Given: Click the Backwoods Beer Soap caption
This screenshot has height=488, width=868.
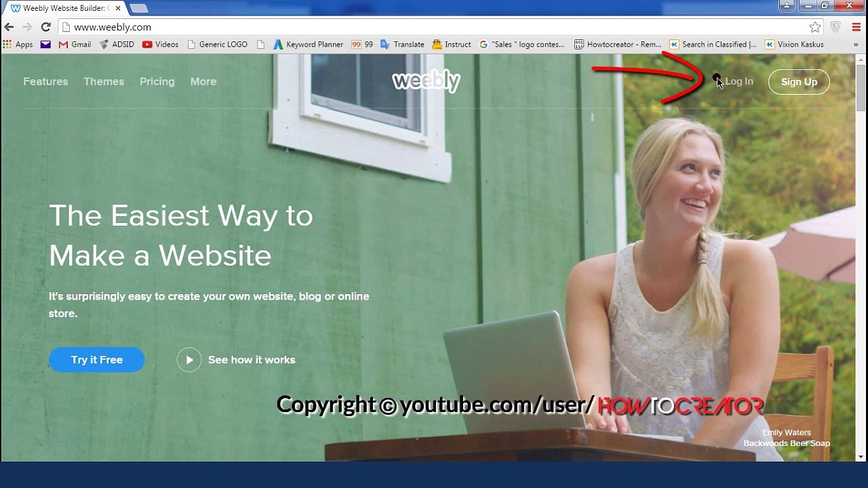Looking at the screenshot, I should coord(787,443).
